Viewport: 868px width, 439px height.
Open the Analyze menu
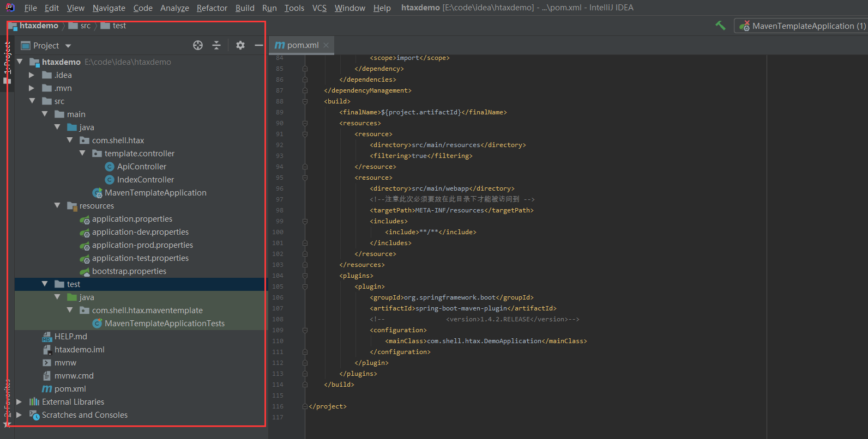coord(174,8)
